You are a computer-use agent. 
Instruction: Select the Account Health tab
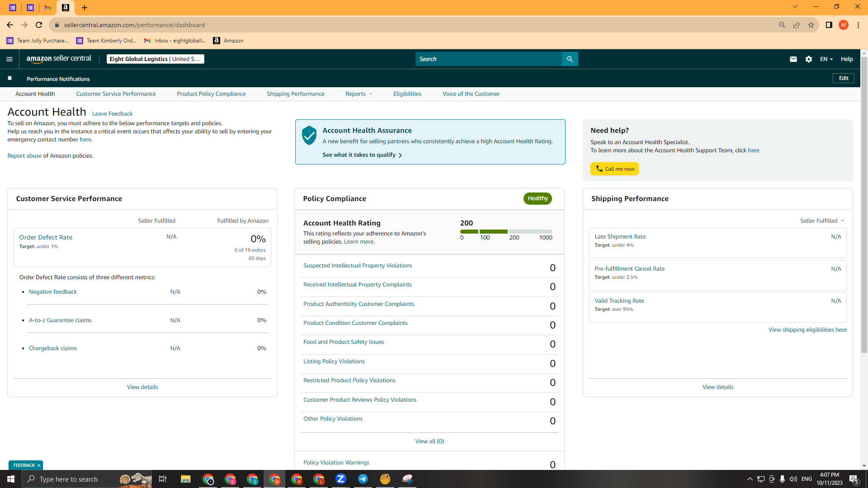(35, 94)
